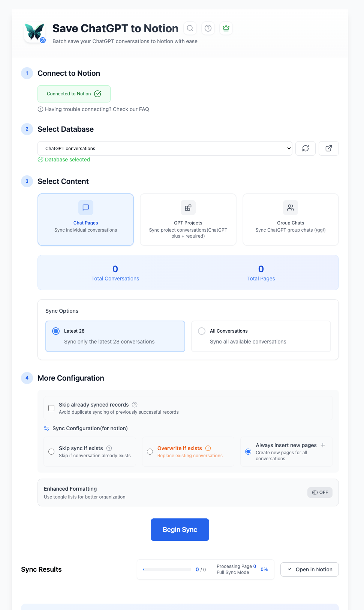This screenshot has width=364, height=610.
Task: Click the refresh database list icon
Action: 306,148
